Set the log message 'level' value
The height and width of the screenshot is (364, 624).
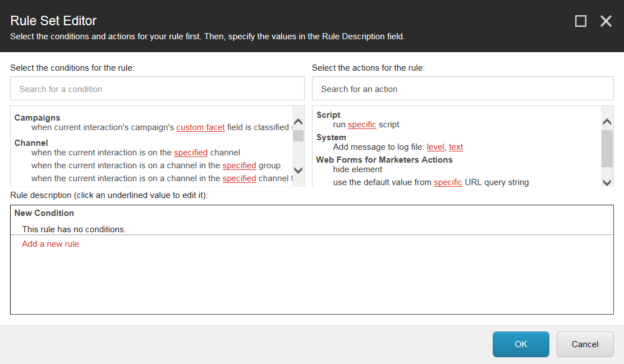tap(435, 147)
